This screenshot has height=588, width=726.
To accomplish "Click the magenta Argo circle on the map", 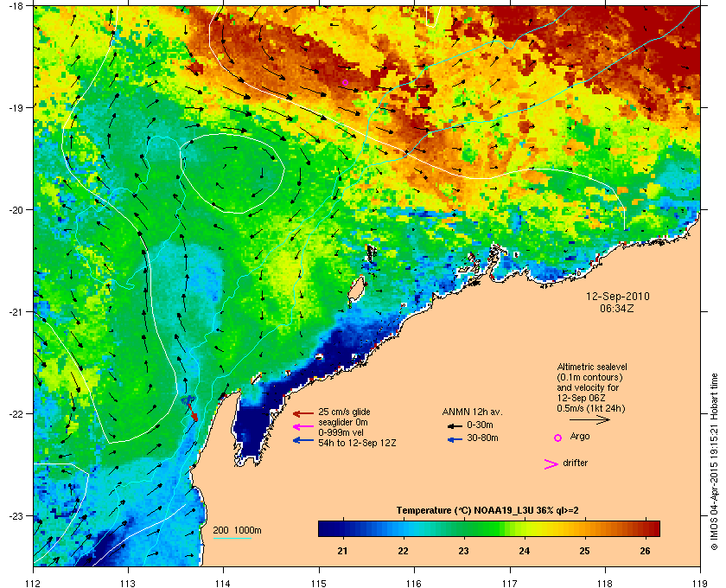I will 345,82.
